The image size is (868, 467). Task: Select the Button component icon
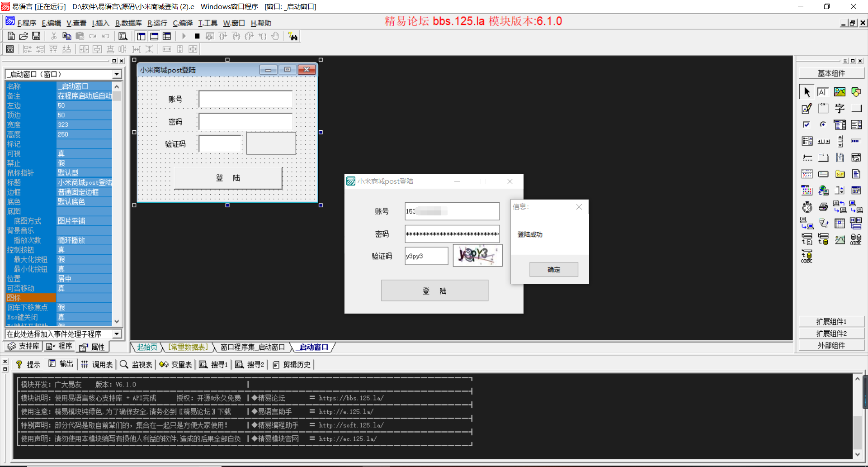pos(856,109)
